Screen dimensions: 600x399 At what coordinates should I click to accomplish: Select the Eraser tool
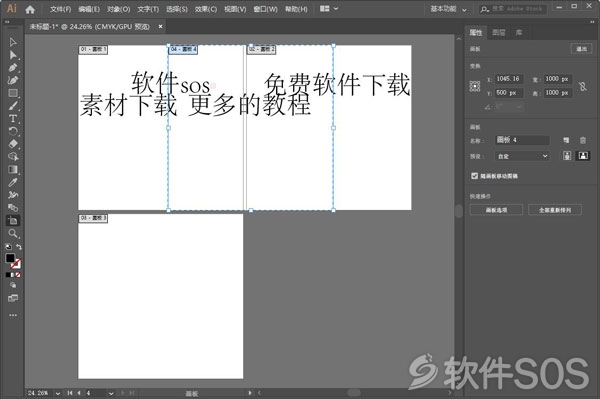click(x=13, y=144)
